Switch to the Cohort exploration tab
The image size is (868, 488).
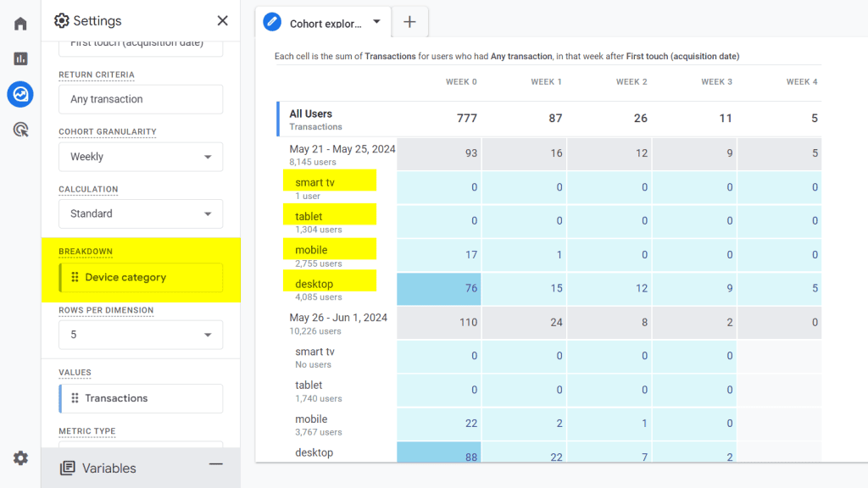[x=326, y=23]
